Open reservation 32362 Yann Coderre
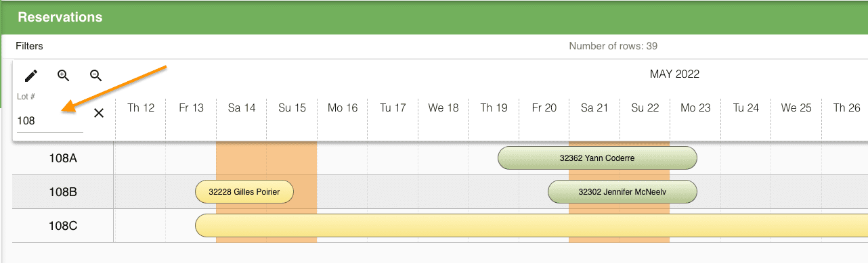Image resolution: width=868 pixels, height=263 pixels. tap(597, 158)
